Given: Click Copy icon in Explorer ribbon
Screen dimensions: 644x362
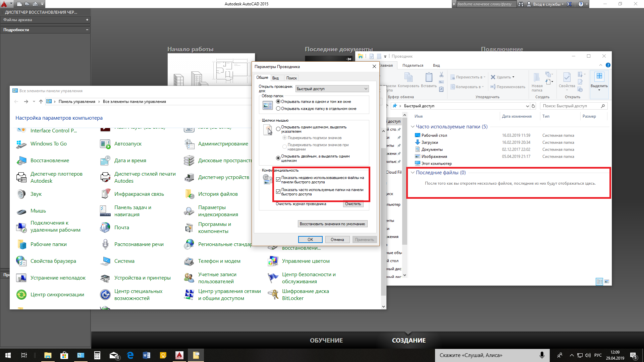Looking at the screenshot, I should (x=408, y=77).
